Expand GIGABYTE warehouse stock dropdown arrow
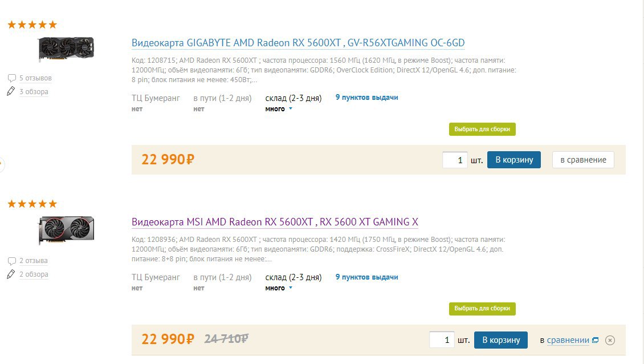Viewport: 644px width, 364px height. tap(290, 109)
